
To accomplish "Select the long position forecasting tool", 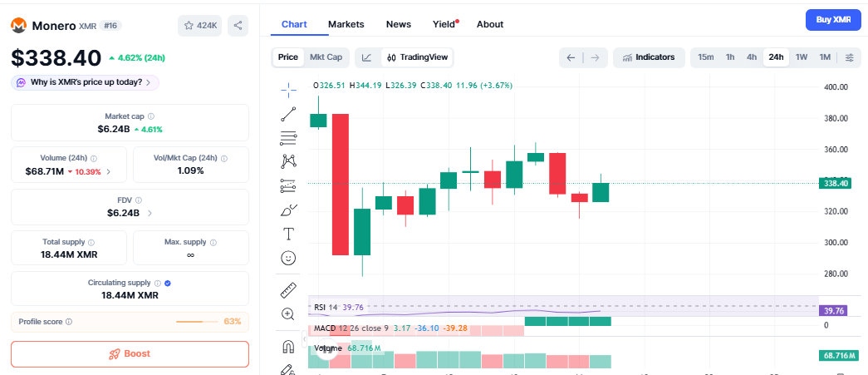I will coord(288,186).
